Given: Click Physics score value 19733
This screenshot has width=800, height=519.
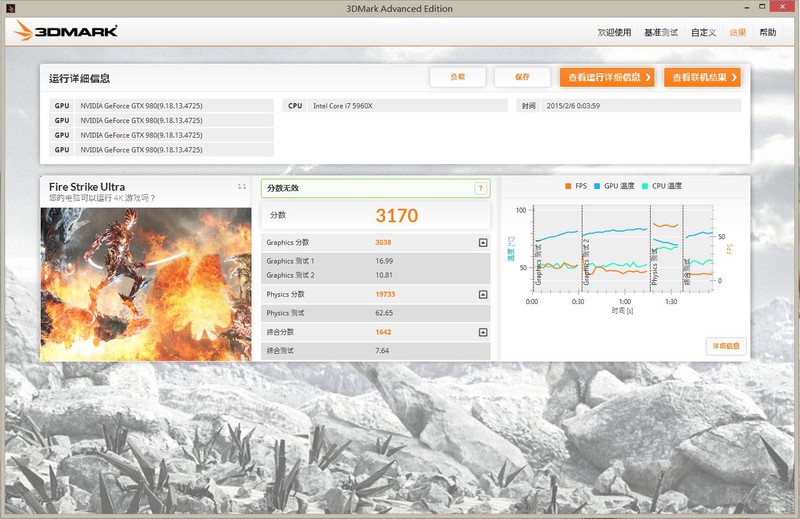Looking at the screenshot, I should 385,294.
